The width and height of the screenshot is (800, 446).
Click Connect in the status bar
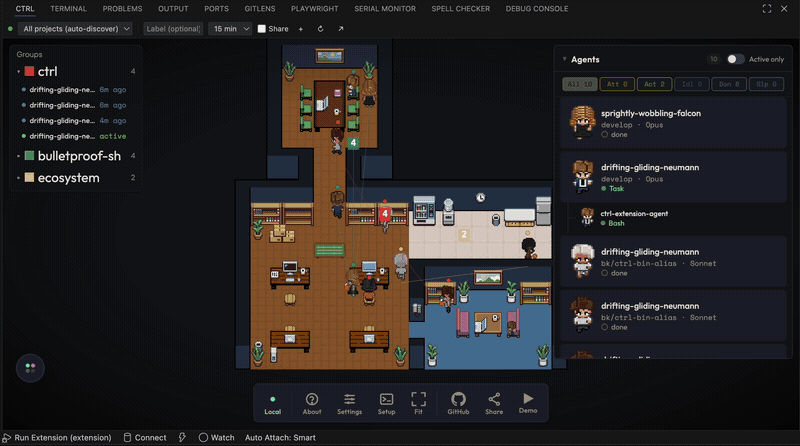click(145, 438)
